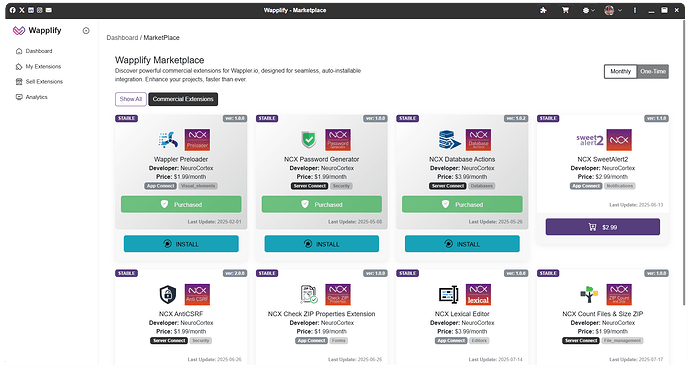690x368 pixels.
Task: Expand the settings gear dropdown
Action: click(x=588, y=10)
